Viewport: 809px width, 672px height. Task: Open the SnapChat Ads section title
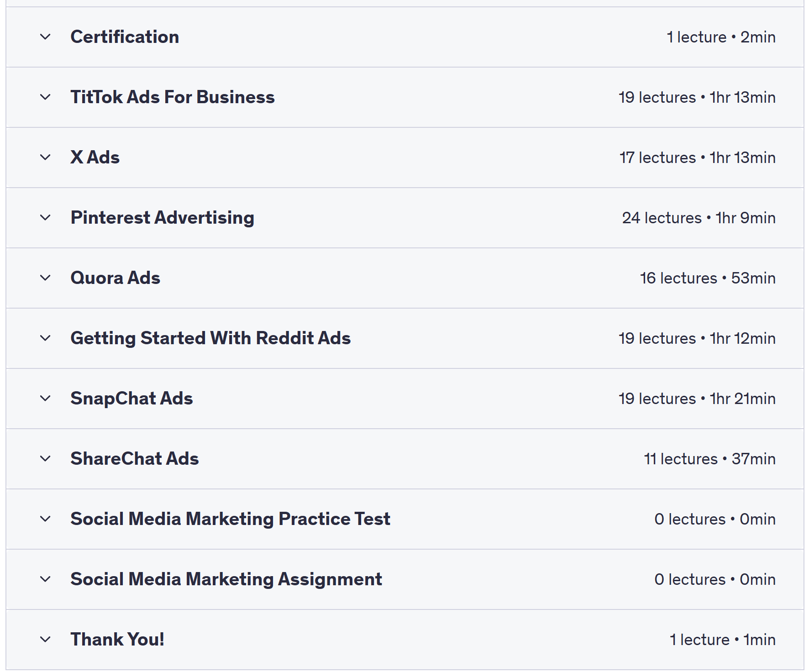pos(131,399)
